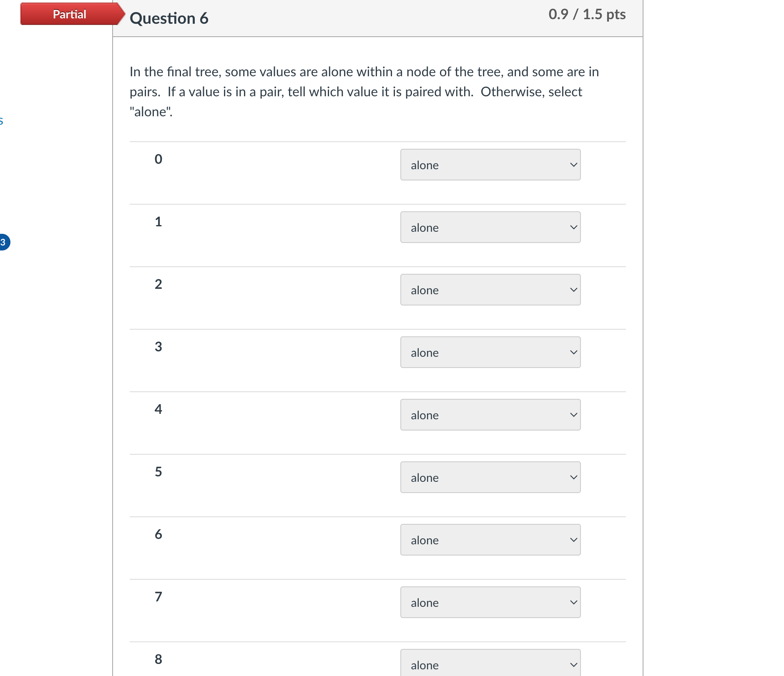Open the dropdown for value 5

click(x=490, y=477)
